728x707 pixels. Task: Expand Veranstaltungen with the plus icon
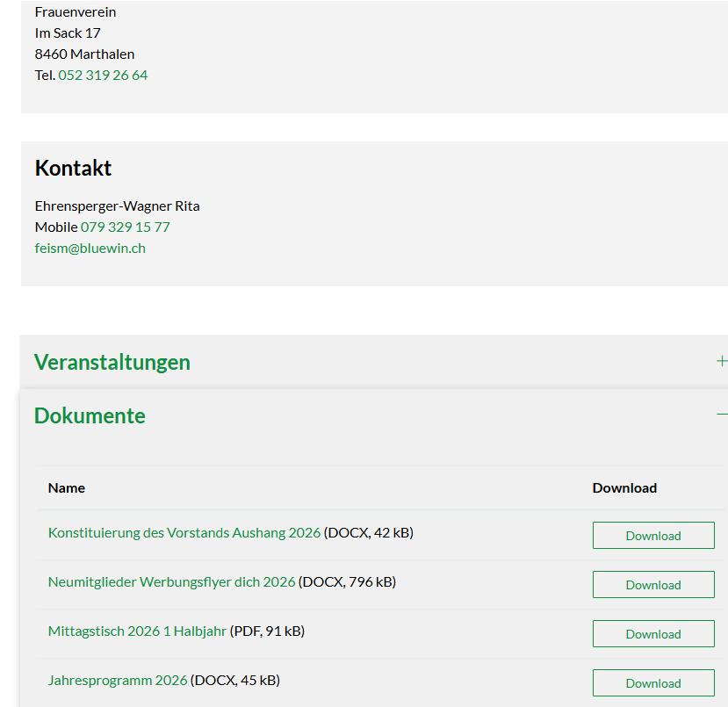(722, 361)
